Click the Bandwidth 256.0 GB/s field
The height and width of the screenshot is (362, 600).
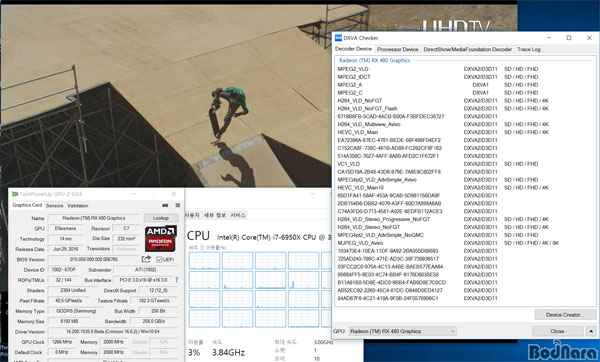[154, 321]
